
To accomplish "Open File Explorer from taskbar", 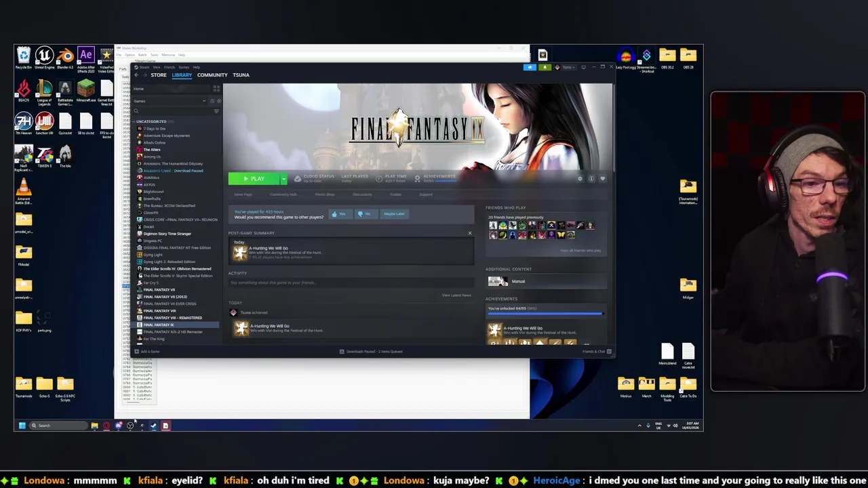I will click(x=94, y=426).
